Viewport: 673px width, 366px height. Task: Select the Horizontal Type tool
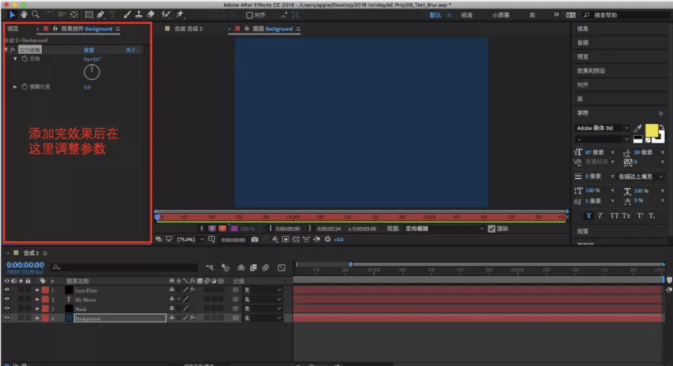coord(112,15)
